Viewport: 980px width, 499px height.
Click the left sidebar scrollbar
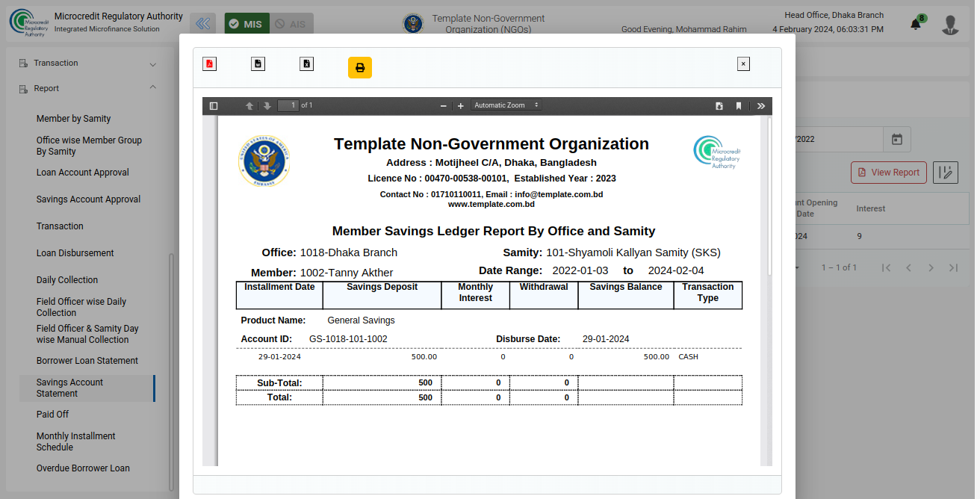[171, 371]
